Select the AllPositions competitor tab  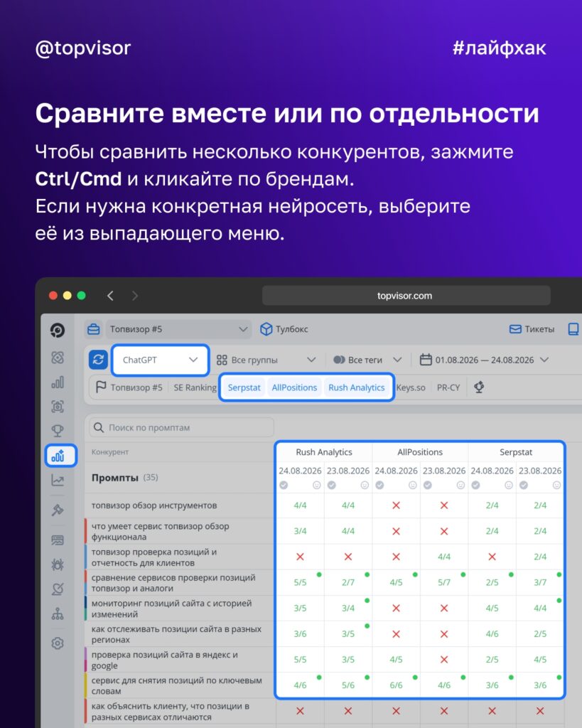coord(294,387)
